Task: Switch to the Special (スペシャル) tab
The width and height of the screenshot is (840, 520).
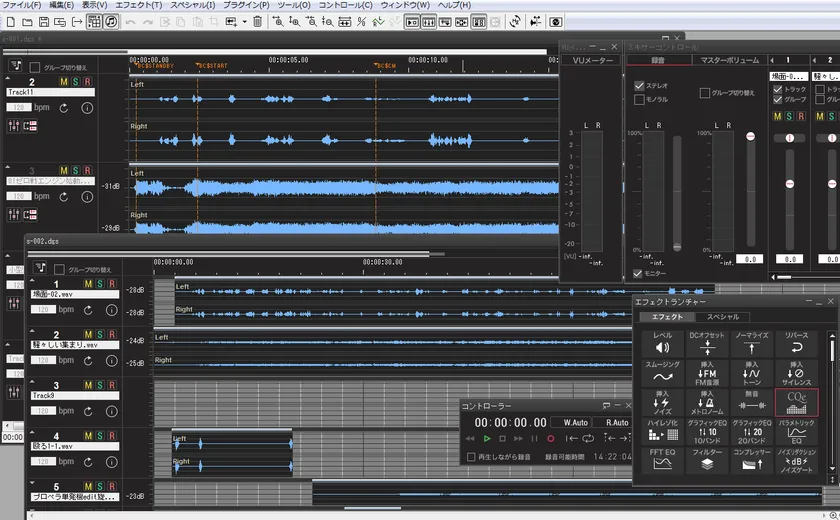Action: pos(722,317)
